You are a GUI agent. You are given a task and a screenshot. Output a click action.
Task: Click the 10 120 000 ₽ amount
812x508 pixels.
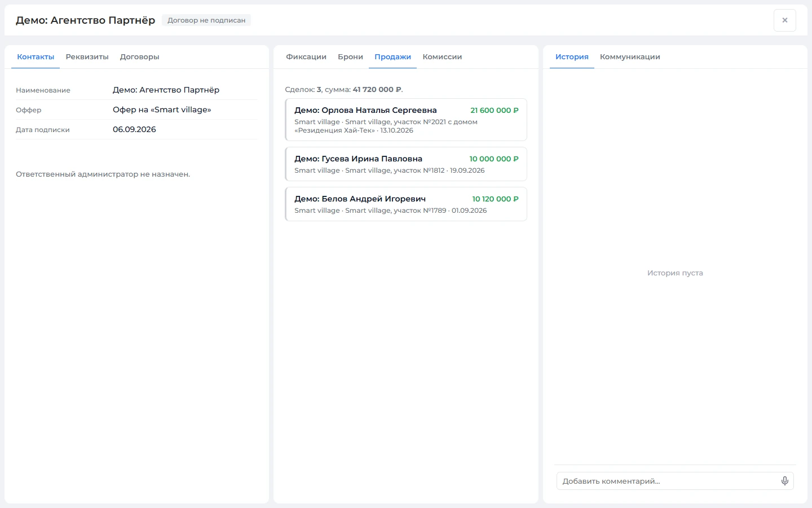point(495,199)
